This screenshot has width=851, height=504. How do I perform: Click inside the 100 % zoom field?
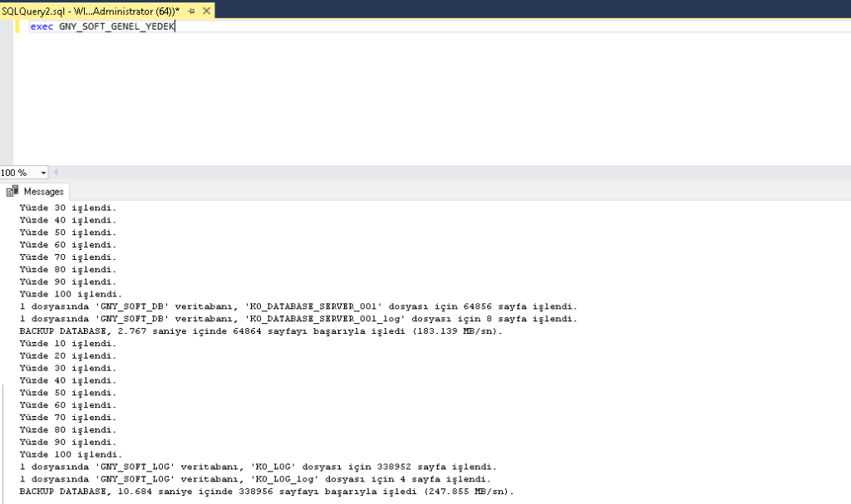pyautogui.click(x=18, y=173)
